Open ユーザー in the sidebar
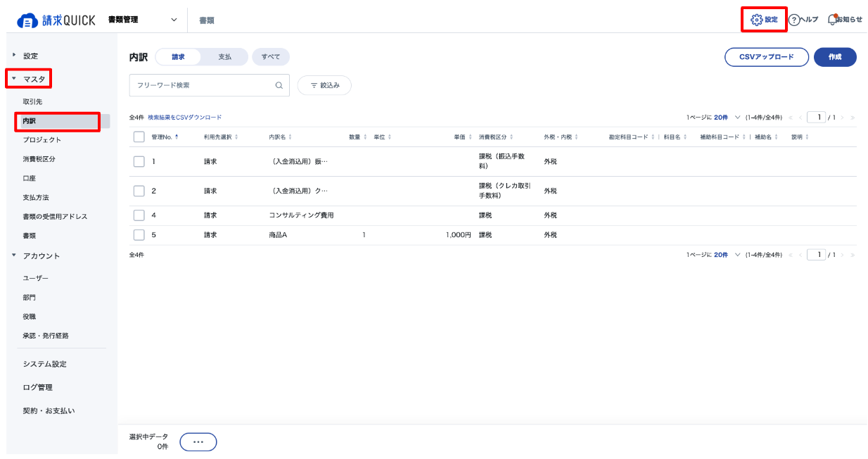Image resolution: width=868 pixels, height=459 pixels. 35,278
